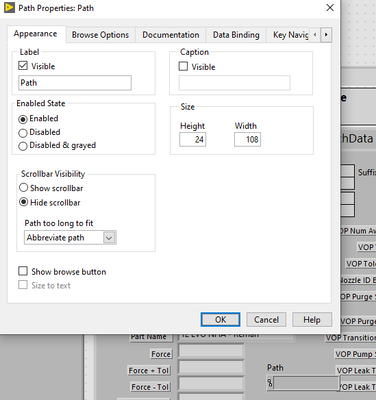376x400 pixels.
Task: Select the Appearance tab
Action: (x=35, y=34)
